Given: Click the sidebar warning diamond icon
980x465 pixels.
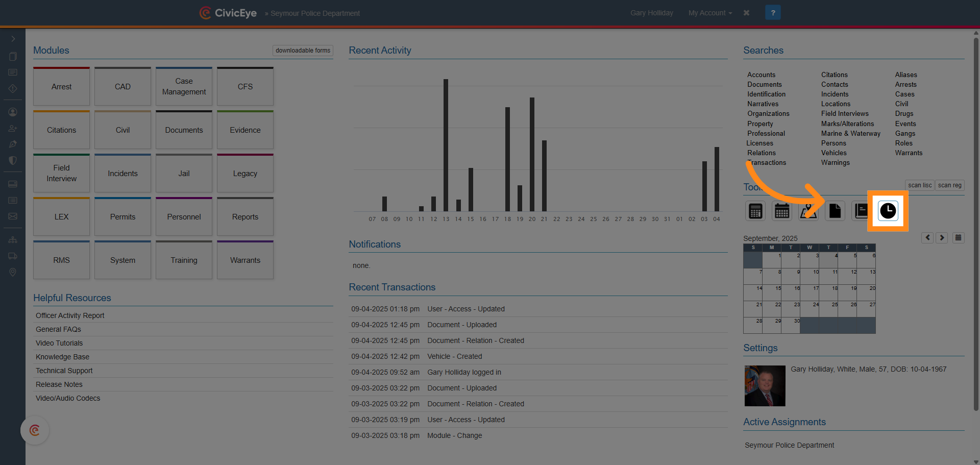Looking at the screenshot, I should (x=13, y=88).
